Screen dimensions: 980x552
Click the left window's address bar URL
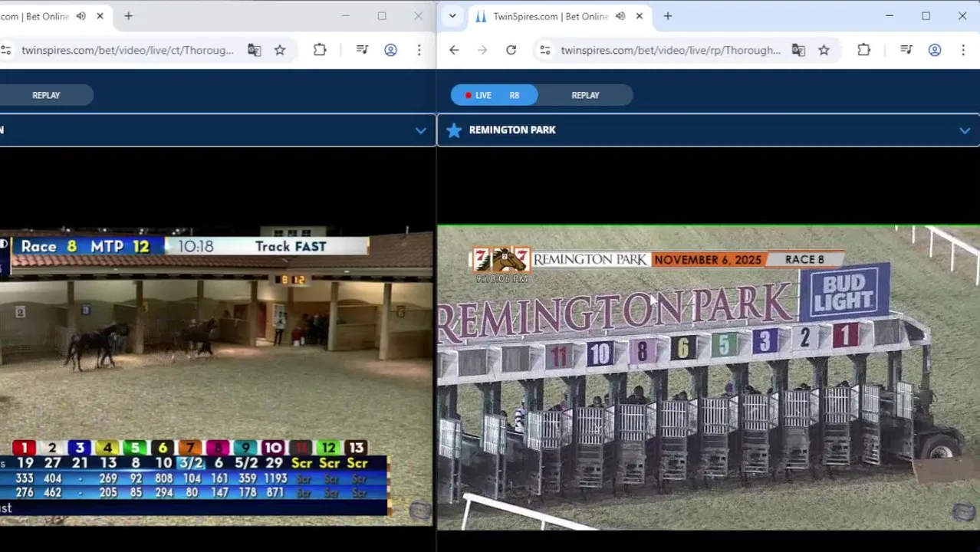coord(128,50)
